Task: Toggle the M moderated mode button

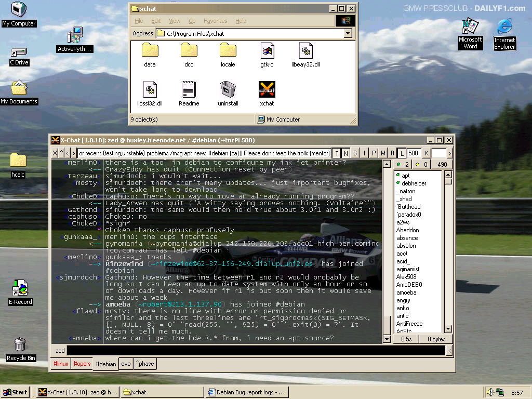Action: tap(383, 153)
